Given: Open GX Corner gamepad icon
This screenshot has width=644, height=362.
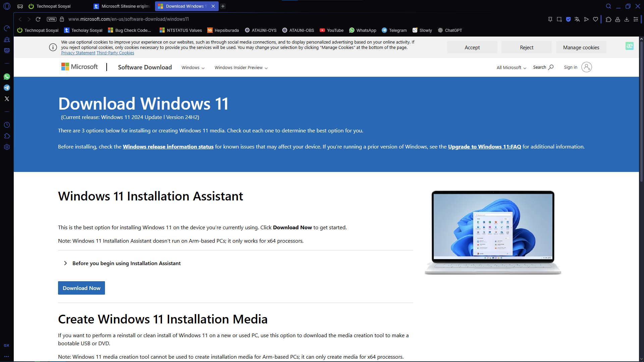Looking at the screenshot, I should pos(20,6).
